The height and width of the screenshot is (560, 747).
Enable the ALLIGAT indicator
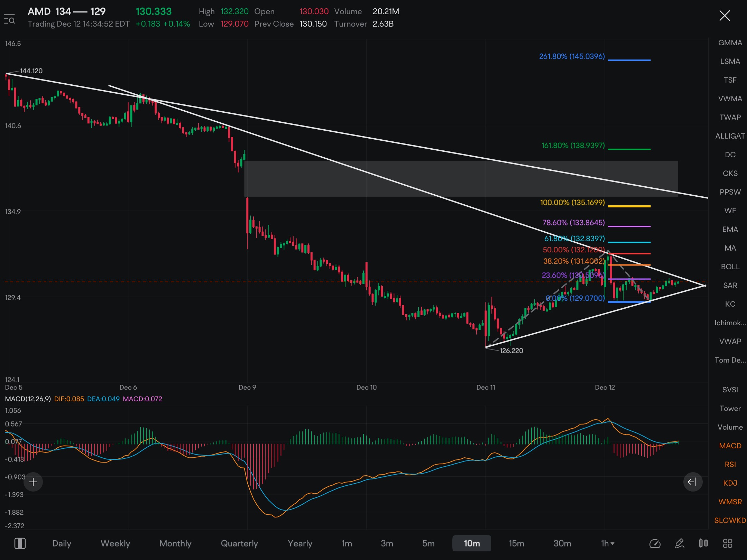(x=730, y=136)
